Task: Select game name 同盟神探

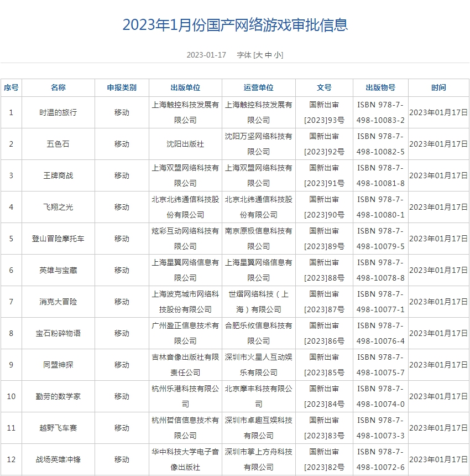Action: [x=58, y=365]
